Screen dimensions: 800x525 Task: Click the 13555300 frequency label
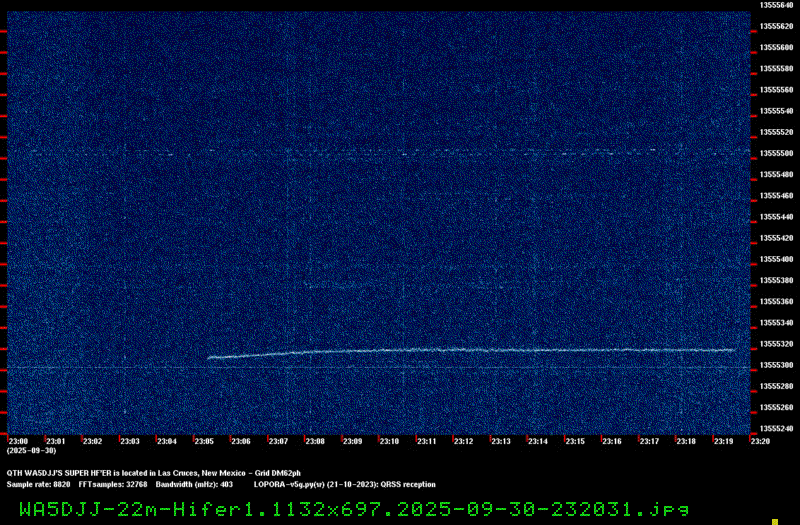[777, 365]
